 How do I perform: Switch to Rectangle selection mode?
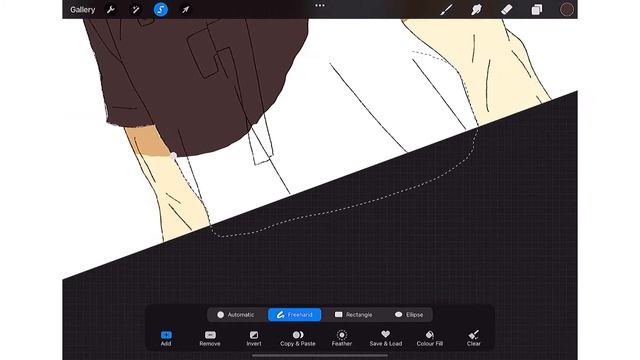(353, 315)
